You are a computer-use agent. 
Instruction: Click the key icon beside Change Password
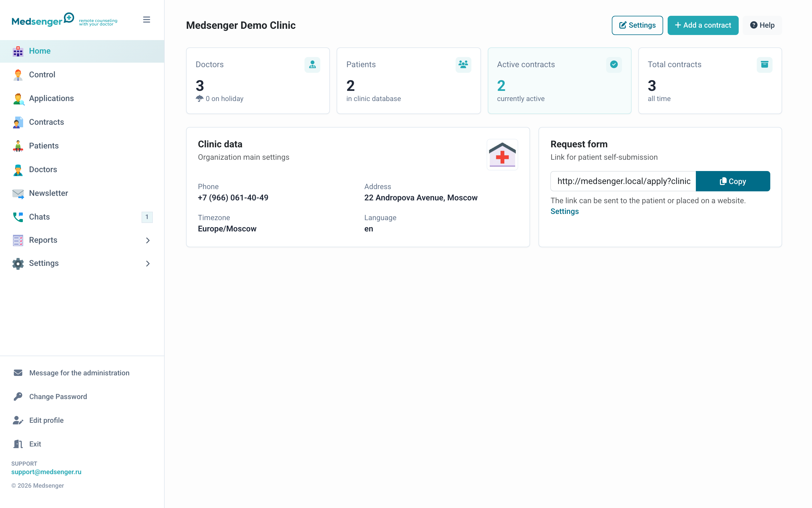click(18, 397)
